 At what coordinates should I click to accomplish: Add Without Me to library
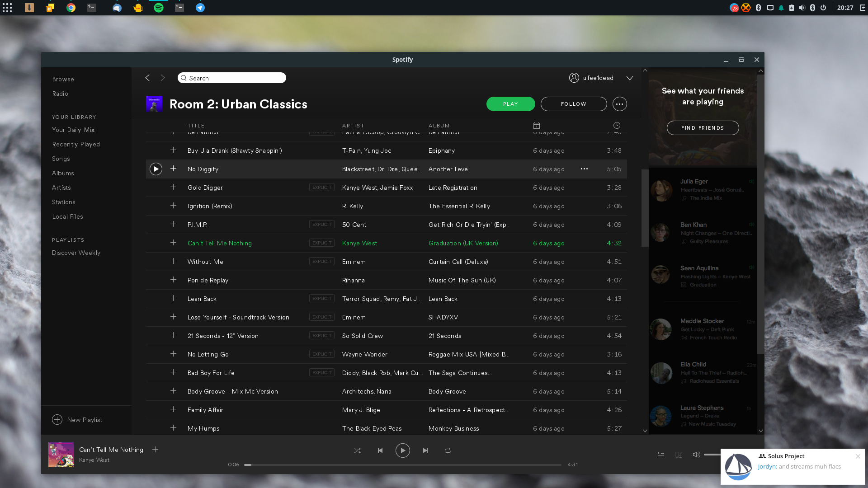point(173,261)
